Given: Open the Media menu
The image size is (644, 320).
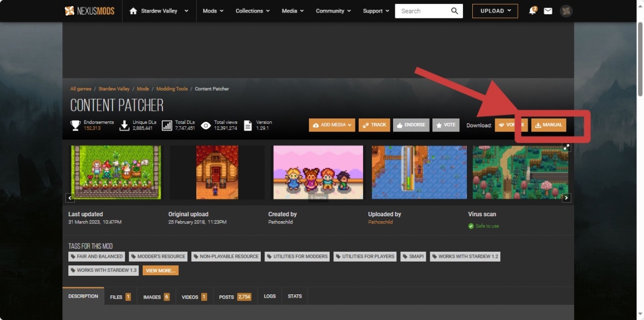Looking at the screenshot, I should tap(293, 11).
